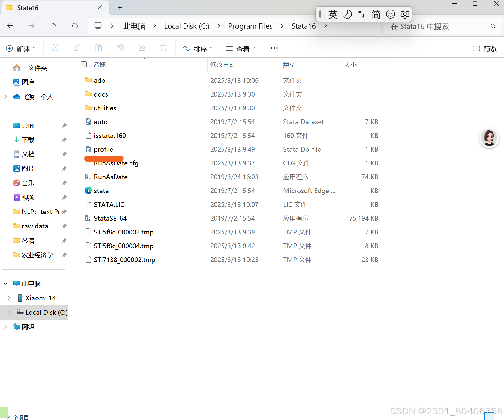
Task: Click the Share icon in toolbar
Action: 142,48
